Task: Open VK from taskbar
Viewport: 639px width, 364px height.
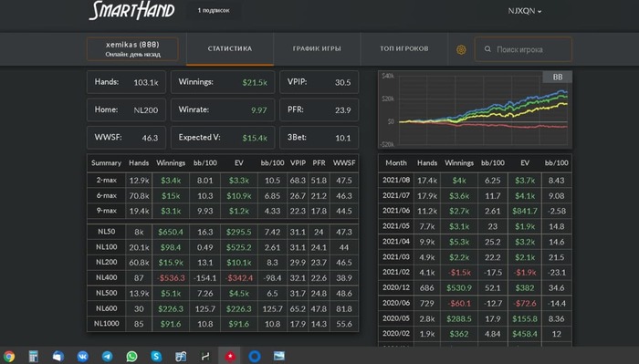Action: (x=83, y=357)
